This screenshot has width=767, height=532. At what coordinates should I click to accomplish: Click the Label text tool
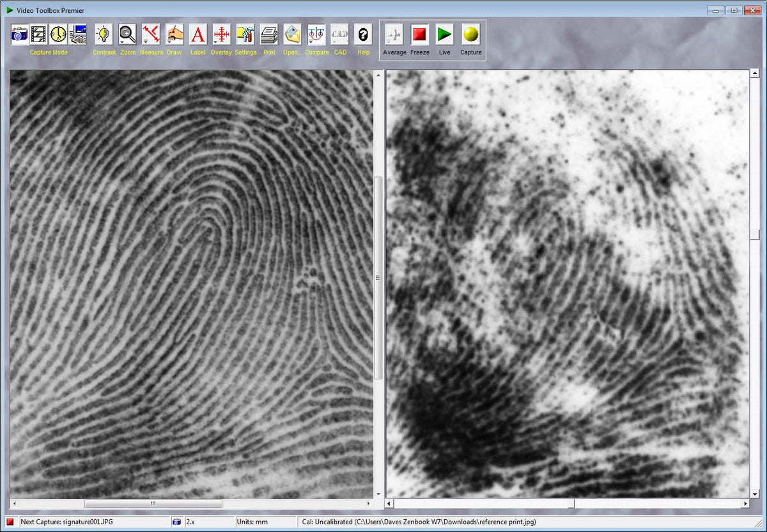198,34
